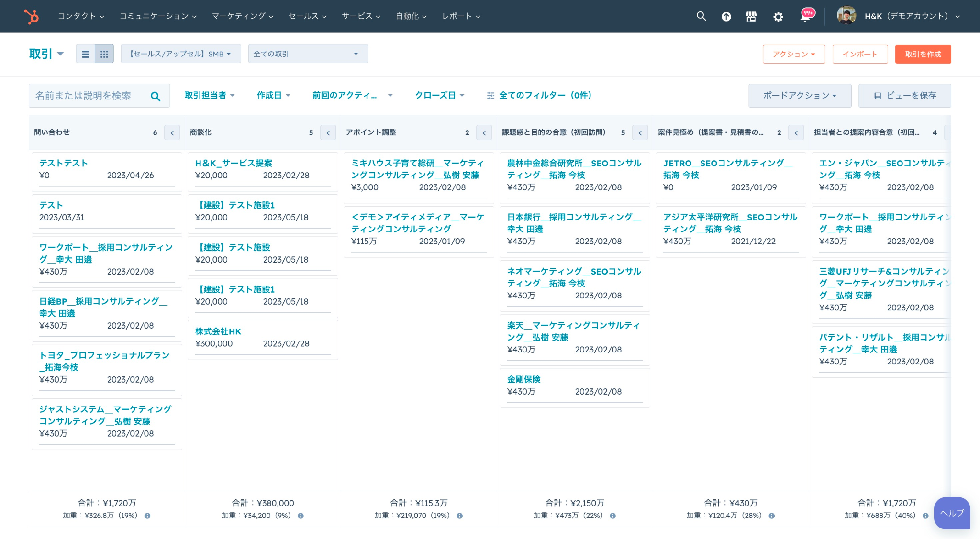This screenshot has width=980, height=539.
Task: Show weighted info for ¥120.4万 total
Action: (x=771, y=516)
